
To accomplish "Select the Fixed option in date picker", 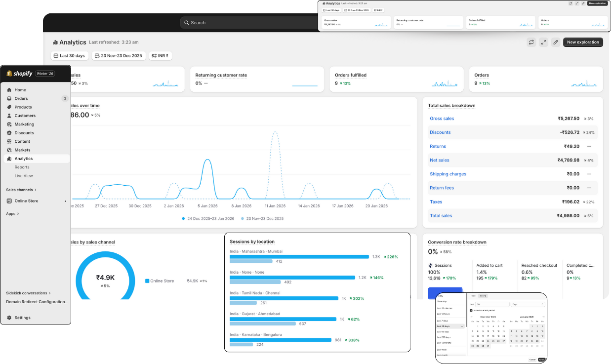I will [x=473, y=296].
